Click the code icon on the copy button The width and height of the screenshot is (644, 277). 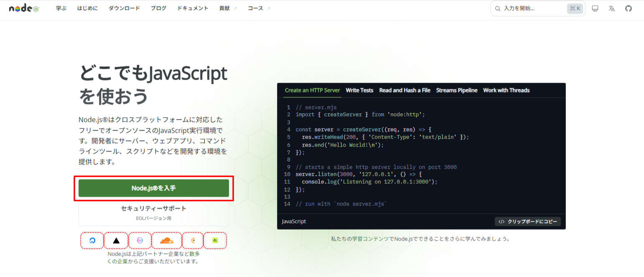(502, 222)
